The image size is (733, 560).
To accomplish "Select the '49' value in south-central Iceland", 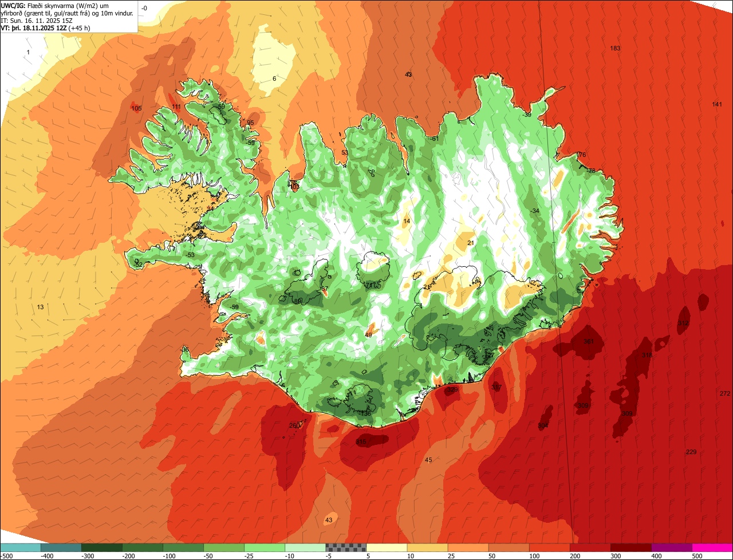I will (368, 335).
